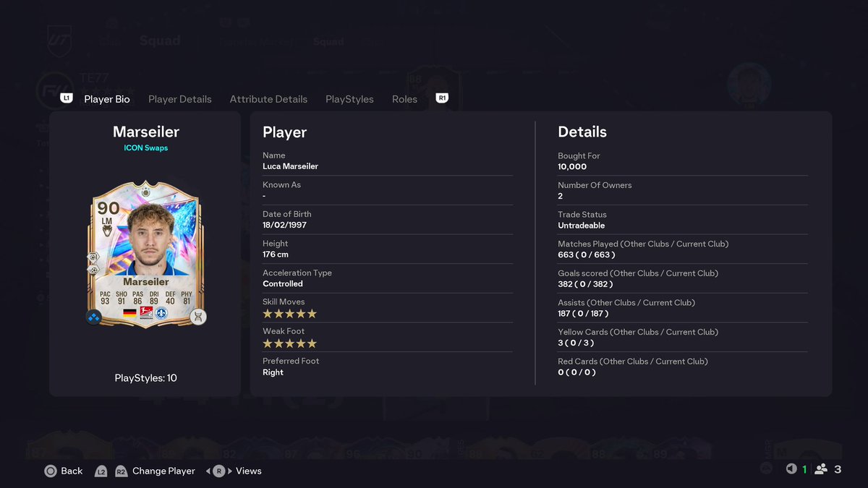Click the left arrow beside the R stick

(208, 471)
